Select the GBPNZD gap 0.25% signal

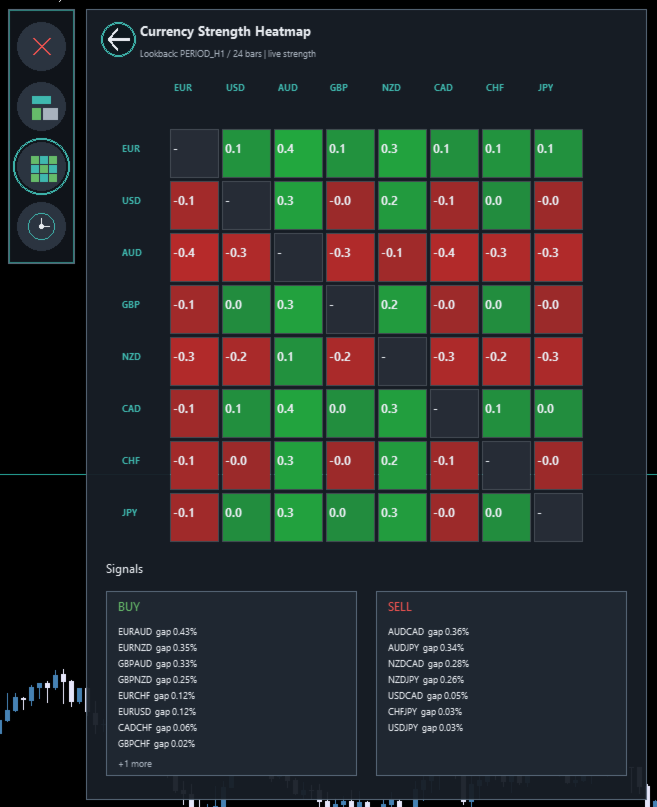click(157, 679)
